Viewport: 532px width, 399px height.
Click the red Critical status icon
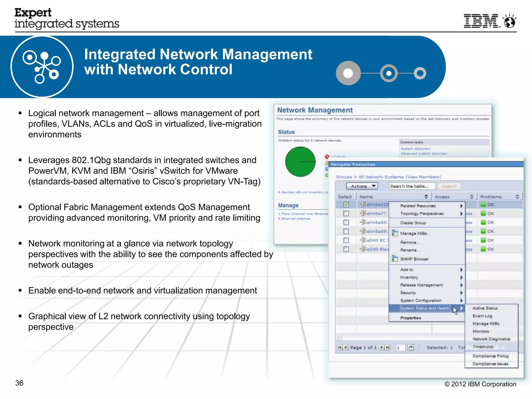click(327, 156)
